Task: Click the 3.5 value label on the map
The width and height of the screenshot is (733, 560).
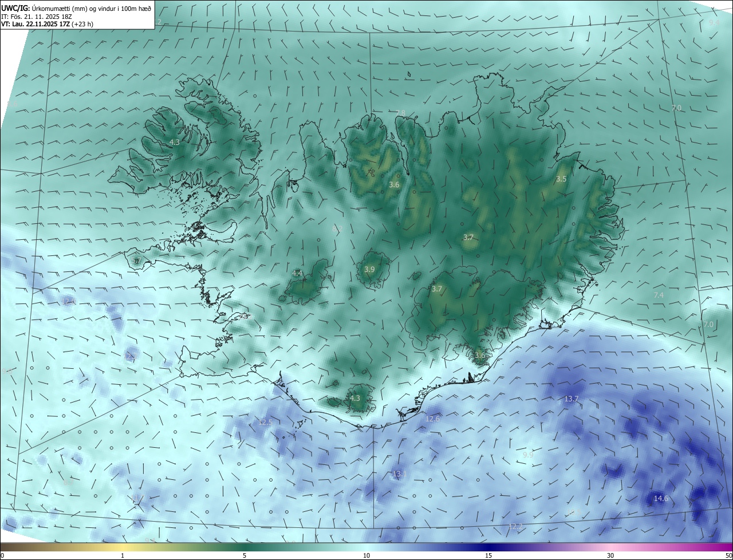Action: click(561, 179)
